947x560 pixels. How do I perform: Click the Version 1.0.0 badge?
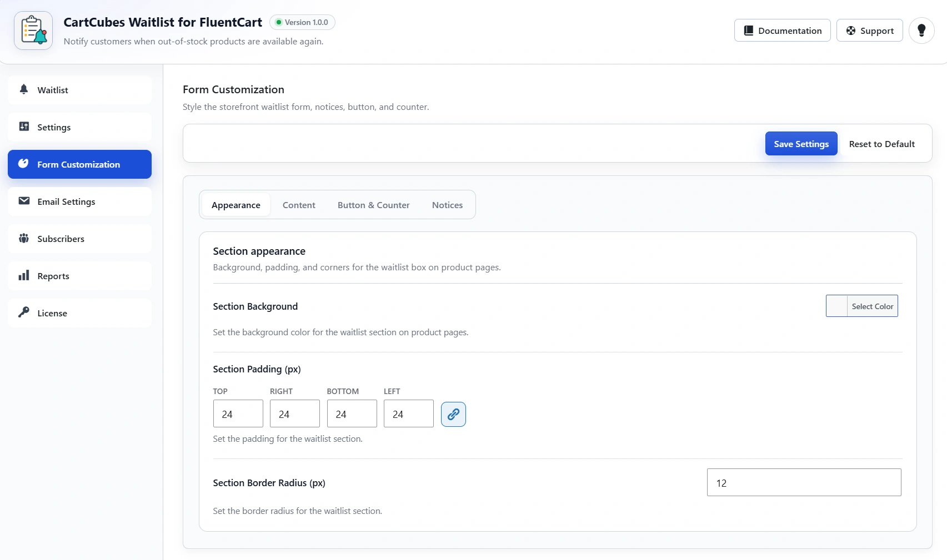[x=302, y=22]
